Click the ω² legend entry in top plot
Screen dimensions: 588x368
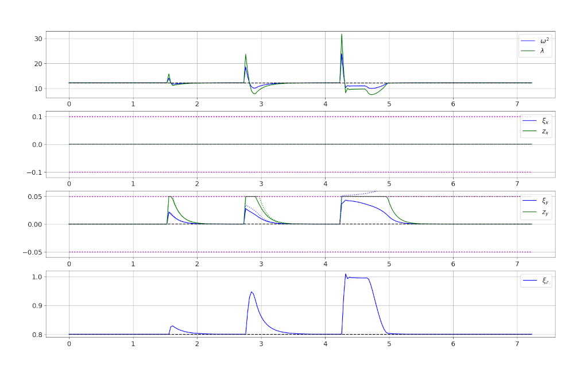(x=541, y=41)
